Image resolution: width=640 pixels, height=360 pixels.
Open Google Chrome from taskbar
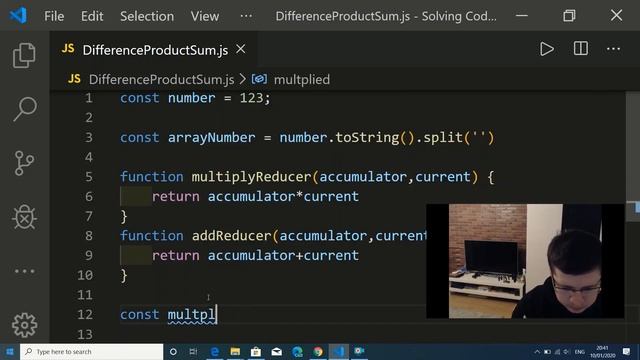(x=318, y=351)
